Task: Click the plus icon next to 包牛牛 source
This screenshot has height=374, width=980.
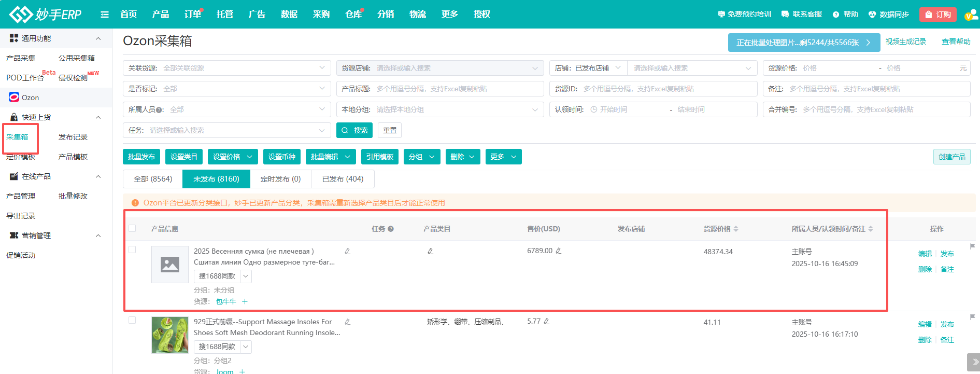Action: 245,302
